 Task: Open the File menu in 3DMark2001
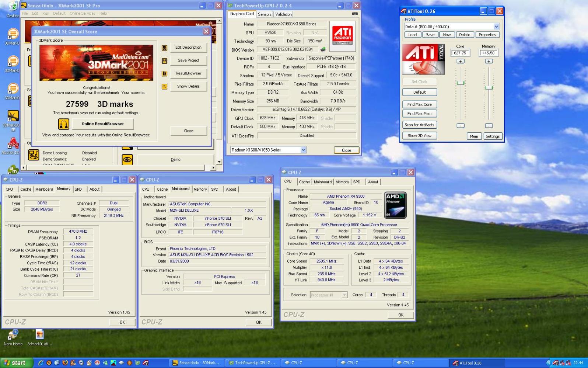click(x=25, y=13)
